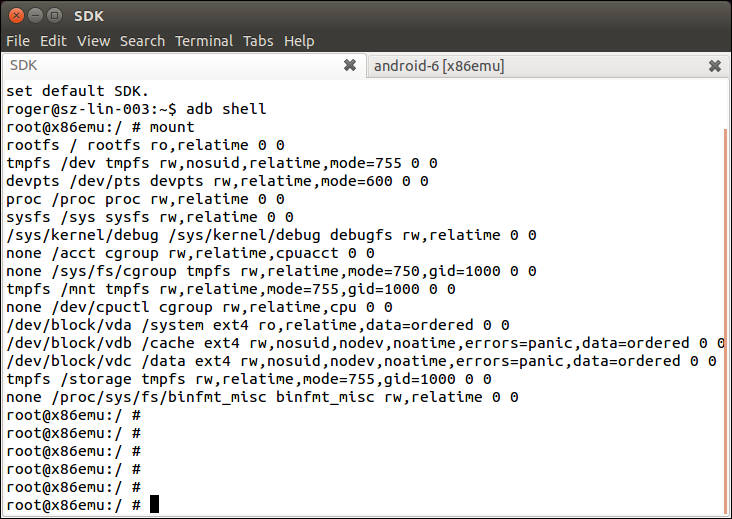This screenshot has width=732, height=519.
Task: Open the Help menu
Action: 299,41
